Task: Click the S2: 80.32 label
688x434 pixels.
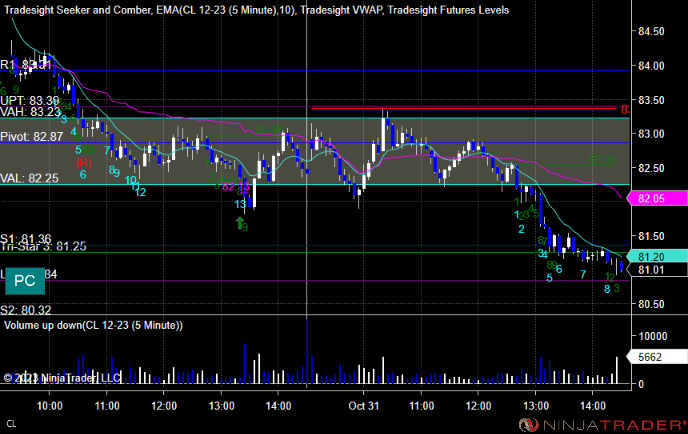Action: (x=25, y=310)
